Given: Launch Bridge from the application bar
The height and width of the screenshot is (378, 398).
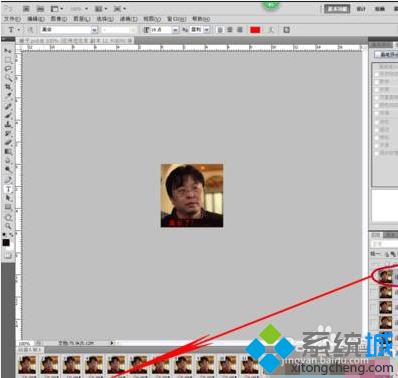Looking at the screenshot, I should [26, 8].
